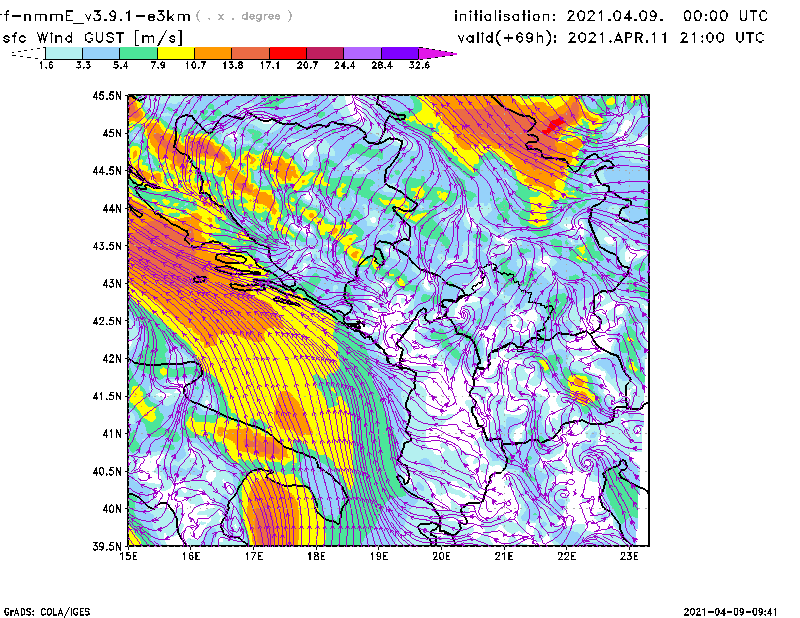800x618 pixels.
Task: Click the 39.5N latitude label
Action: coord(107,546)
